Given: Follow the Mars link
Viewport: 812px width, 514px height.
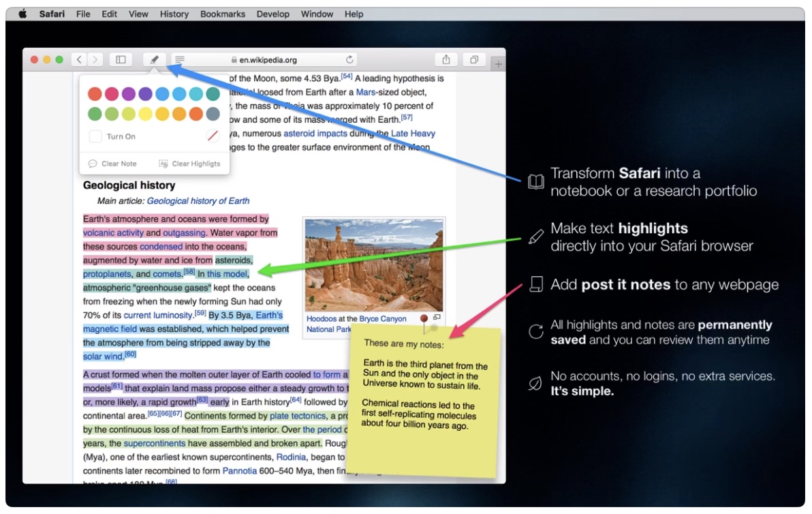Looking at the screenshot, I should click(366, 92).
